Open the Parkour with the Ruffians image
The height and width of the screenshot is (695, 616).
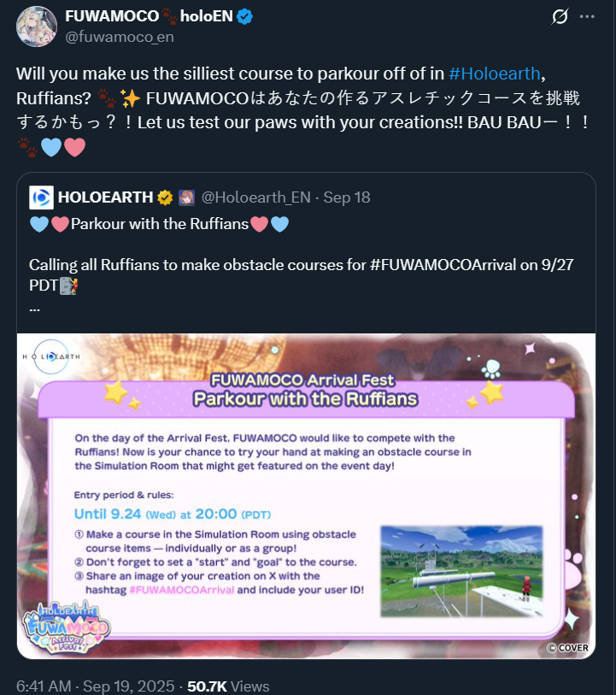click(x=306, y=496)
